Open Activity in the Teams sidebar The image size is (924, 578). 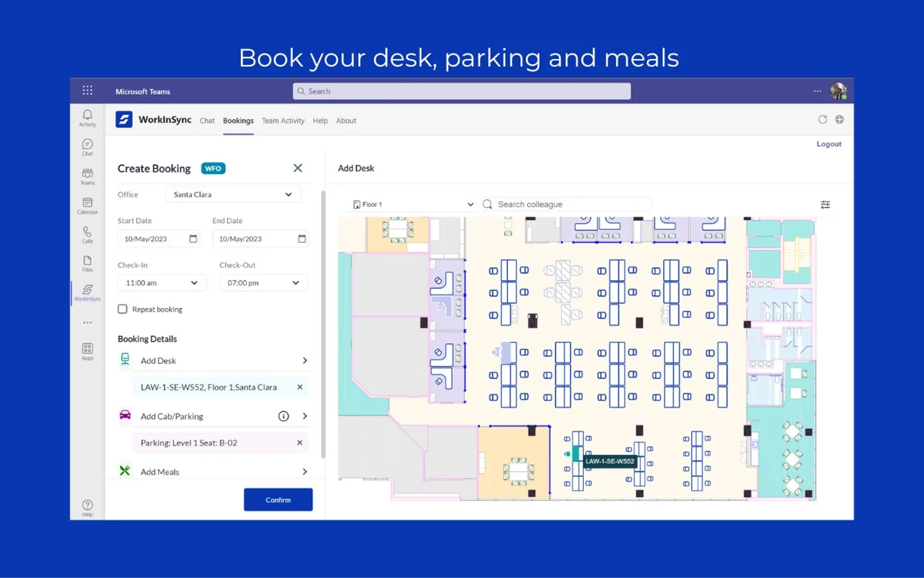[87, 118]
